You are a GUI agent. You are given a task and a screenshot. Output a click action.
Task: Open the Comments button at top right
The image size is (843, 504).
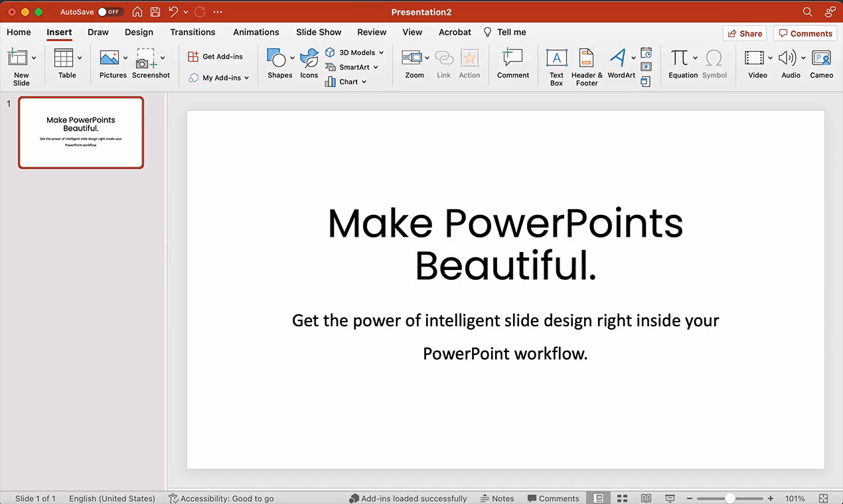coord(805,33)
